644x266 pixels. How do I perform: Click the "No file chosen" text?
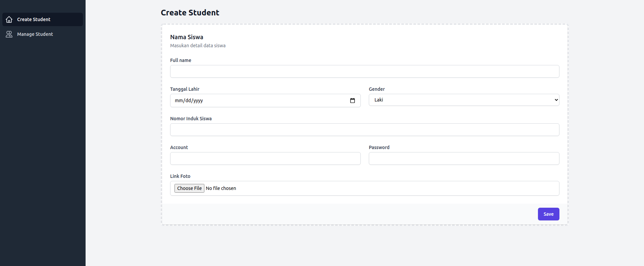[221, 188]
